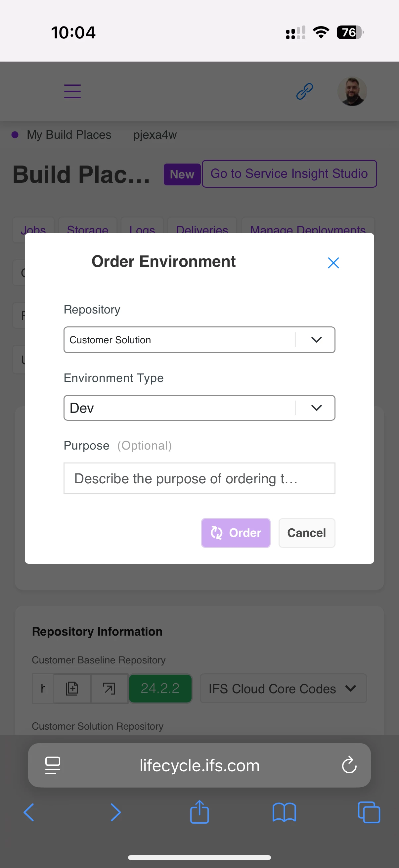The width and height of the screenshot is (399, 868).
Task: Open Safari page settings icon
Action: (53, 765)
